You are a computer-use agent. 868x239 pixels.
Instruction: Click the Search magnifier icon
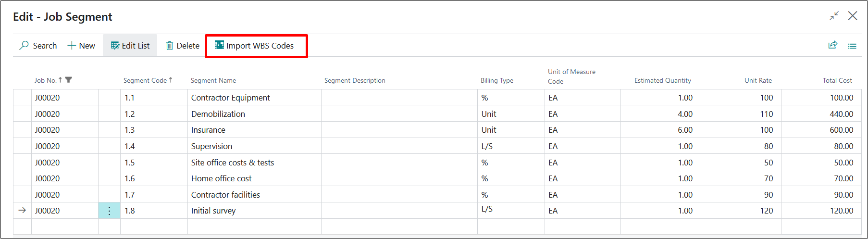[24, 45]
